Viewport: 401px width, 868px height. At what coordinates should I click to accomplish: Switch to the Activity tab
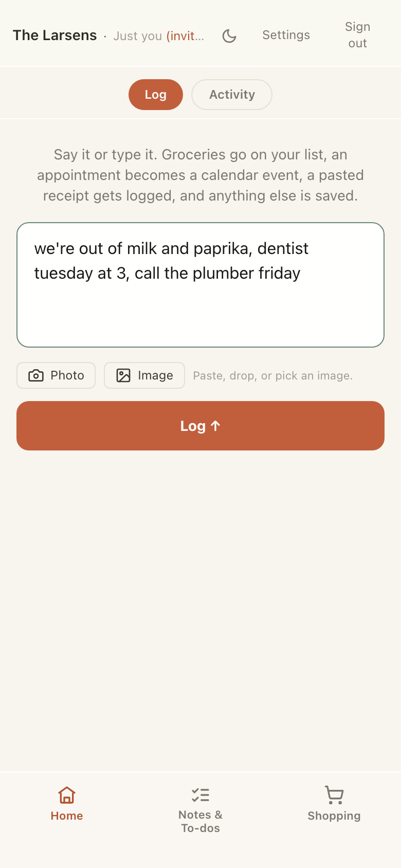pyautogui.click(x=232, y=95)
